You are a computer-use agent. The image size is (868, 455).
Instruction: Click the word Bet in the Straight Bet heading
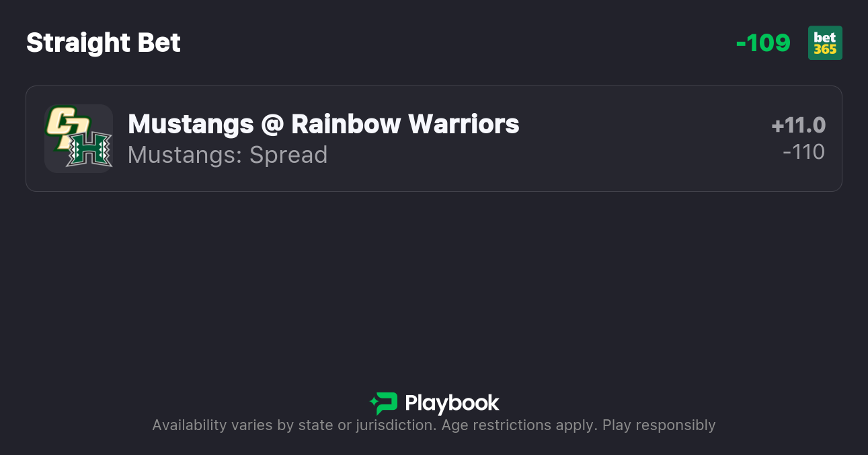pyautogui.click(x=159, y=43)
